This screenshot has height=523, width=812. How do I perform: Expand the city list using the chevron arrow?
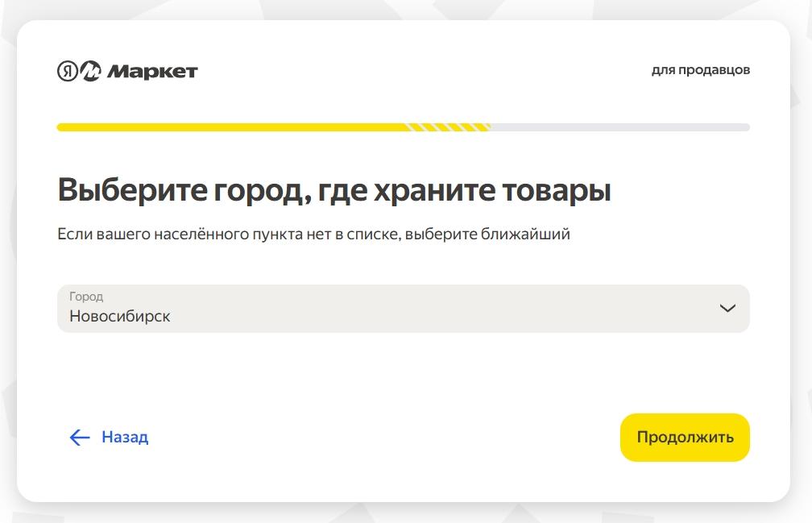(x=727, y=309)
